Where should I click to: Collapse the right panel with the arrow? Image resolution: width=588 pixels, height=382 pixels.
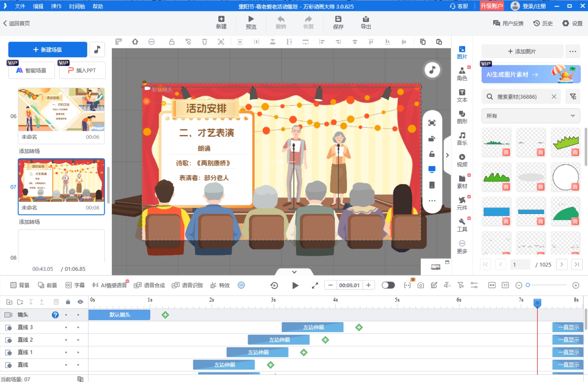click(x=447, y=155)
